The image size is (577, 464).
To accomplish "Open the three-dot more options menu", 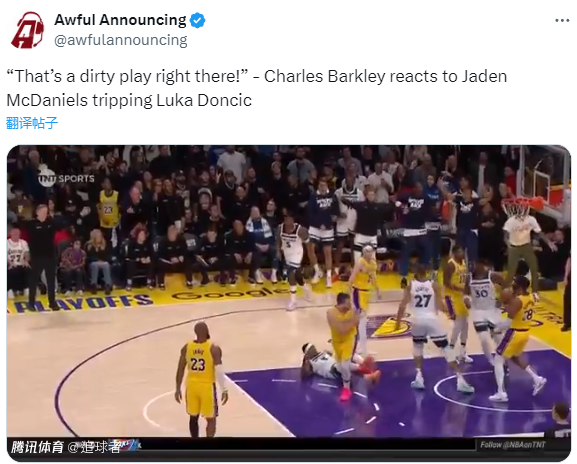I will [x=562, y=21].
